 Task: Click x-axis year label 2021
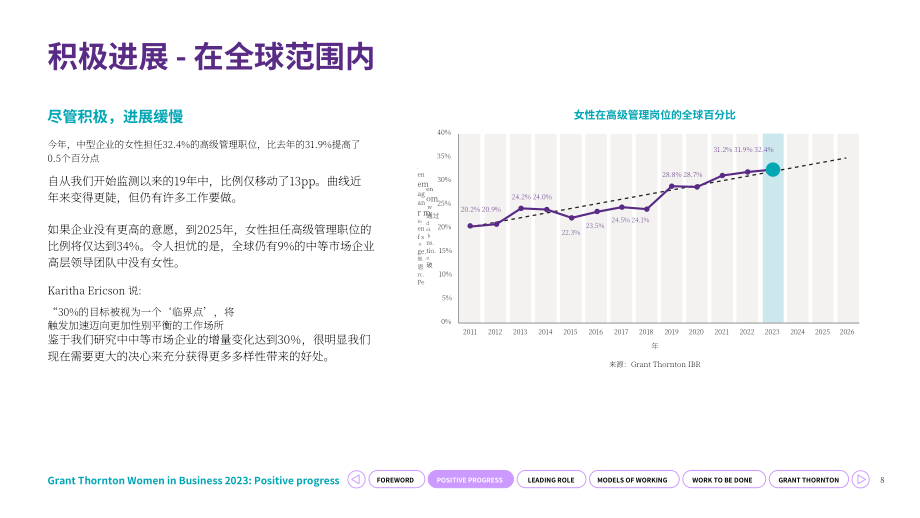tap(722, 332)
